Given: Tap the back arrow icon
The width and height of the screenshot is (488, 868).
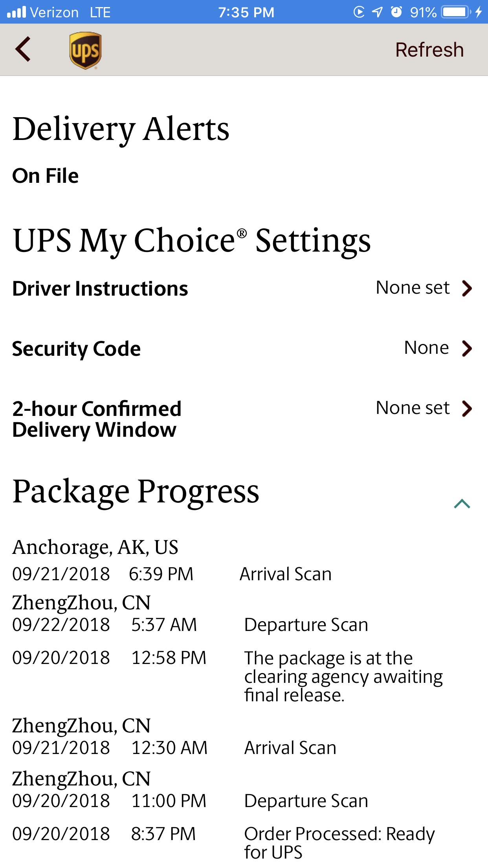Looking at the screenshot, I should [23, 49].
